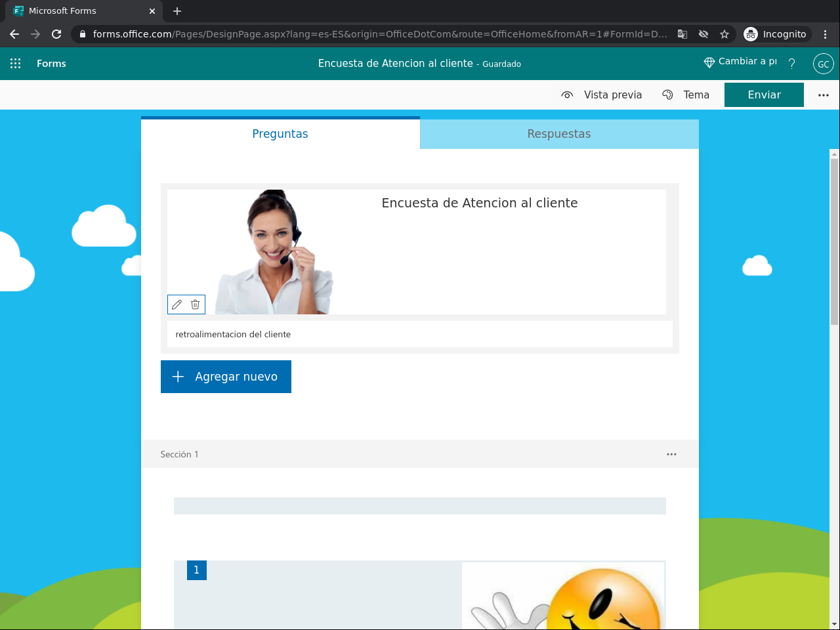Image resolution: width=840 pixels, height=630 pixels.
Task: Click the scrollbar down arrow
Action: (835, 624)
